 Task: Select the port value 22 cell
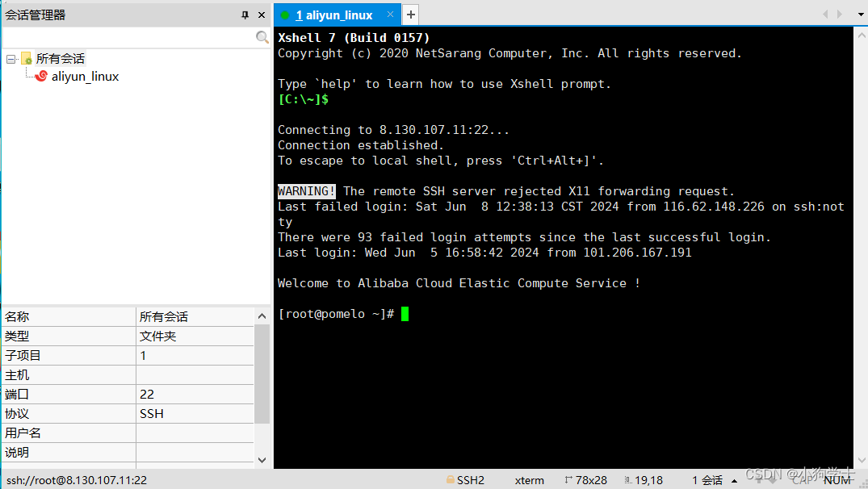tap(195, 395)
